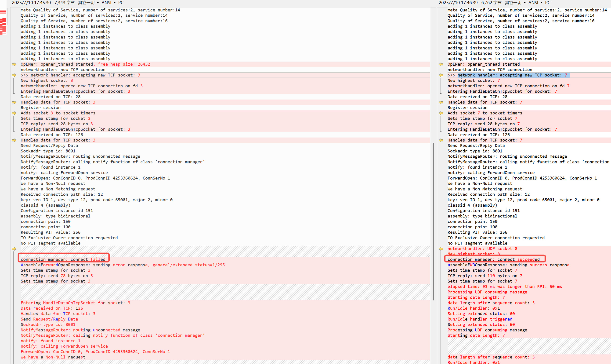Click the right pane's PC line-ending label
This screenshot has width=611, height=364.
point(548,3)
